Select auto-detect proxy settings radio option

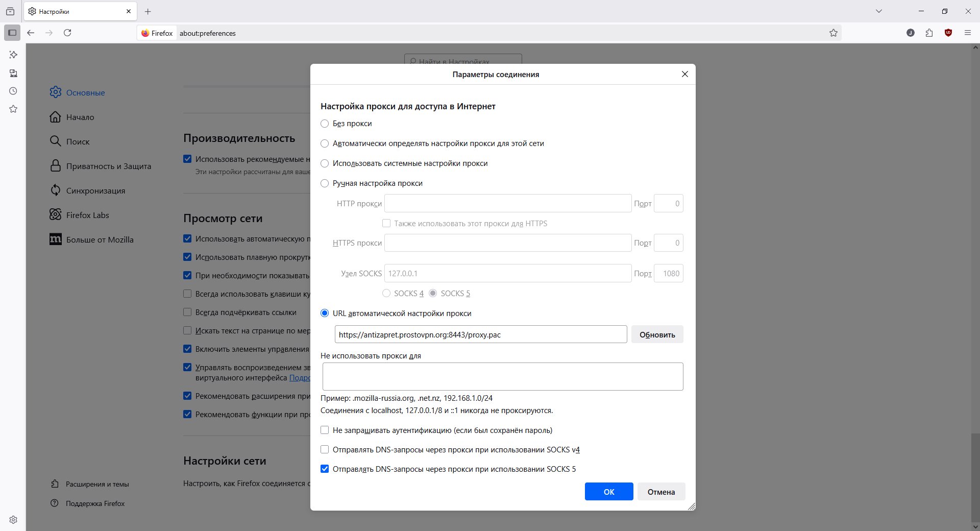point(325,143)
